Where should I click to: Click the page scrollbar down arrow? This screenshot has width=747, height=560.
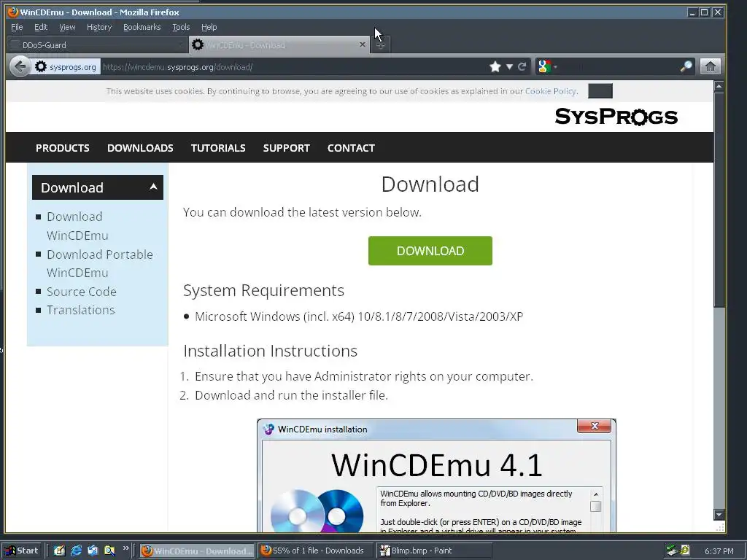point(719,514)
